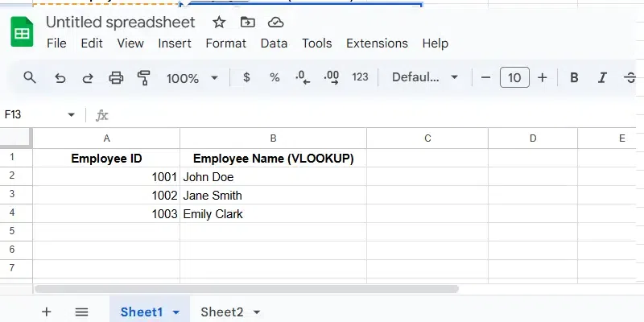
Task: Format as currency with dollar icon
Action: [x=246, y=77]
